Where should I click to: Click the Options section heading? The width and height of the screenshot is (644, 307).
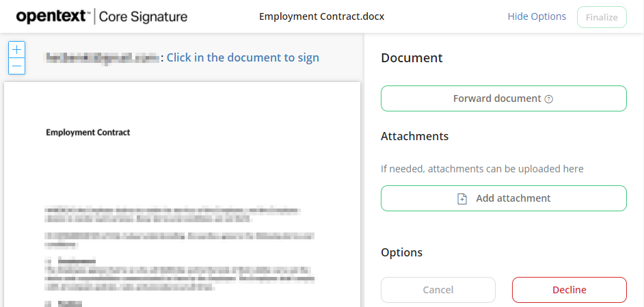pyautogui.click(x=401, y=252)
